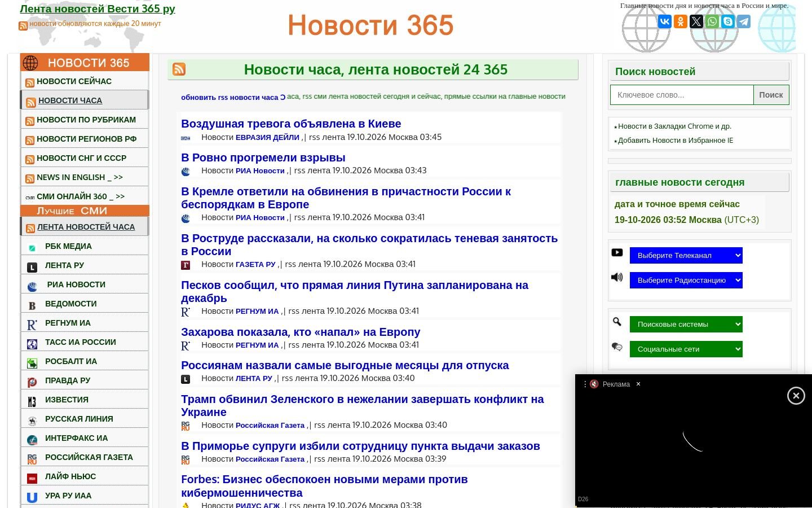Click the orange RSS icon beside page heading
Screen dimensions: 812x508
click(x=179, y=69)
